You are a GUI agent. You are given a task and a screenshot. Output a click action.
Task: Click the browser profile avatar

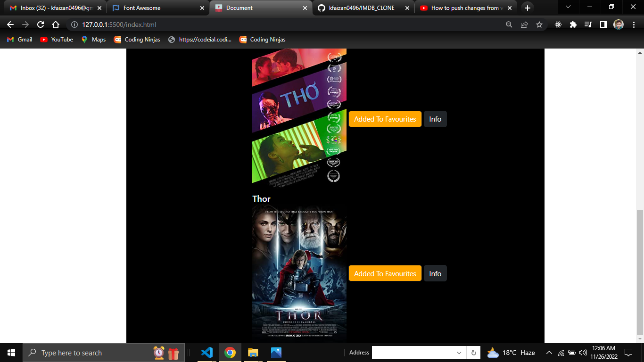618,25
